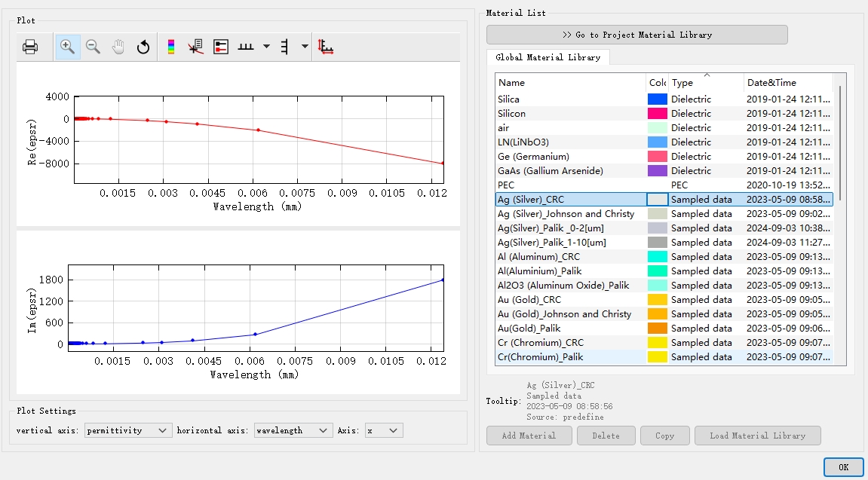Select Cr (Chromium)_CRC material
Viewport: 868px width, 480px height.
pos(664,343)
